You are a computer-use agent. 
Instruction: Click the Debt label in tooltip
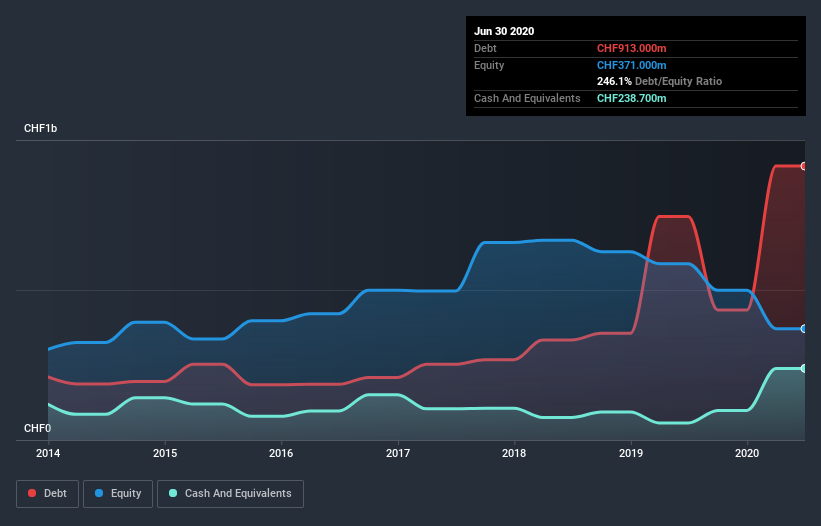coord(485,48)
